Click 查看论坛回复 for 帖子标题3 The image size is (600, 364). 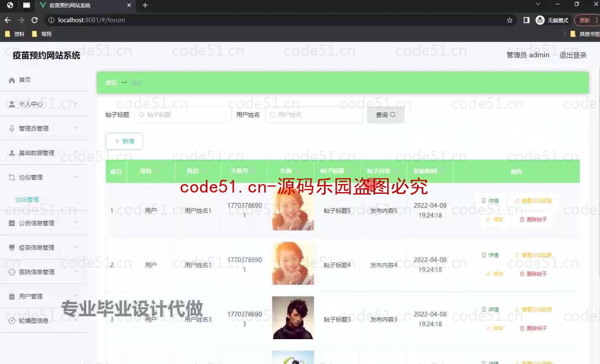(x=533, y=309)
